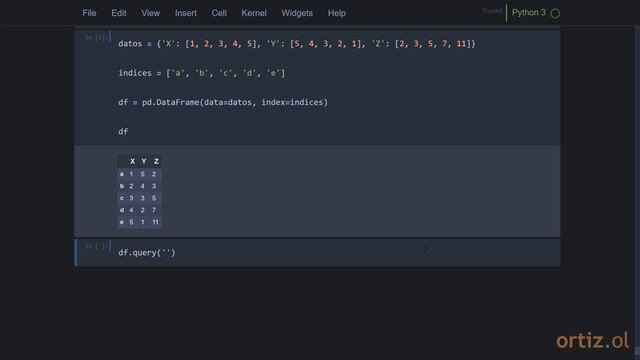The height and width of the screenshot is (360, 640).
Task: Click the pd.DataFrame code line
Action: 223,102
